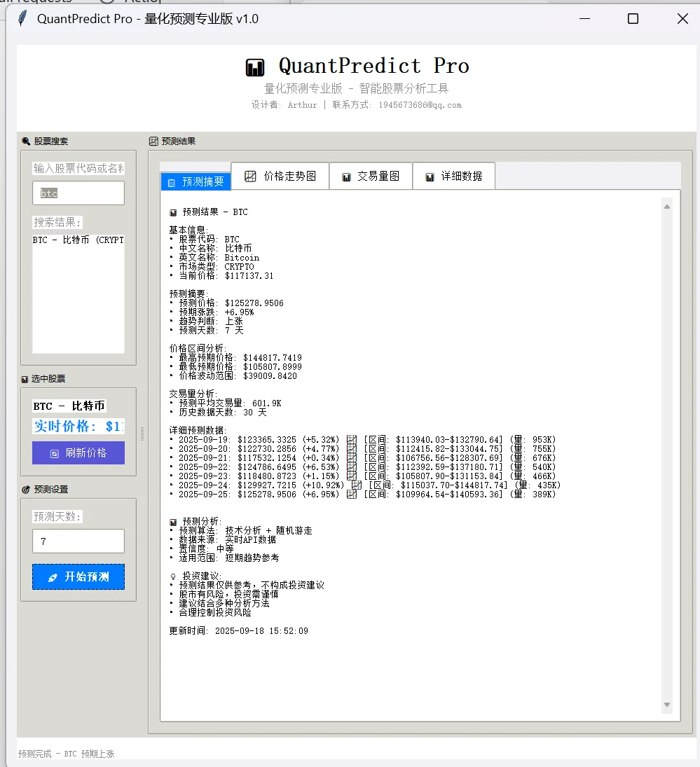This screenshot has height=767, width=700.
Task: Click the 更新时间 timestamp line
Action: coord(239,631)
